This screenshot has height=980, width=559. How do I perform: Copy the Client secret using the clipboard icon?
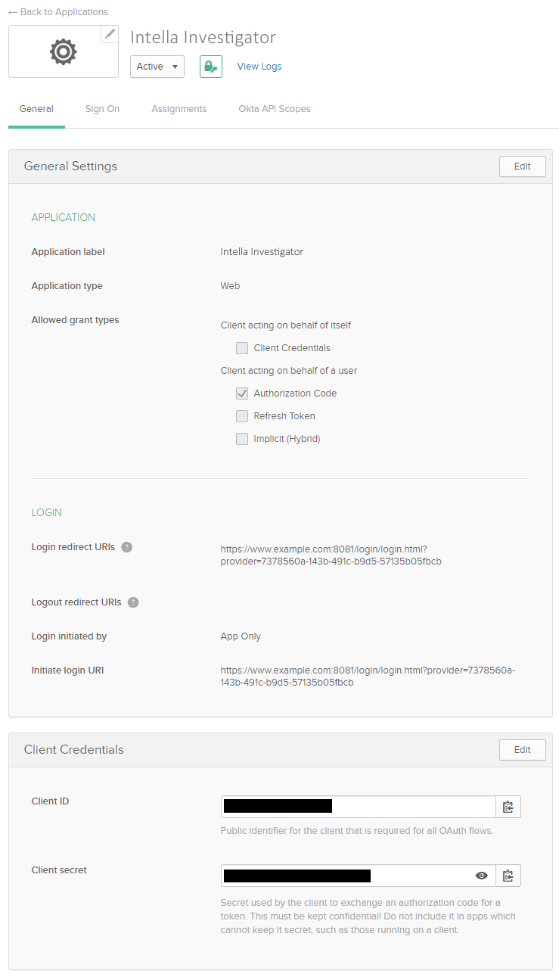[508, 876]
